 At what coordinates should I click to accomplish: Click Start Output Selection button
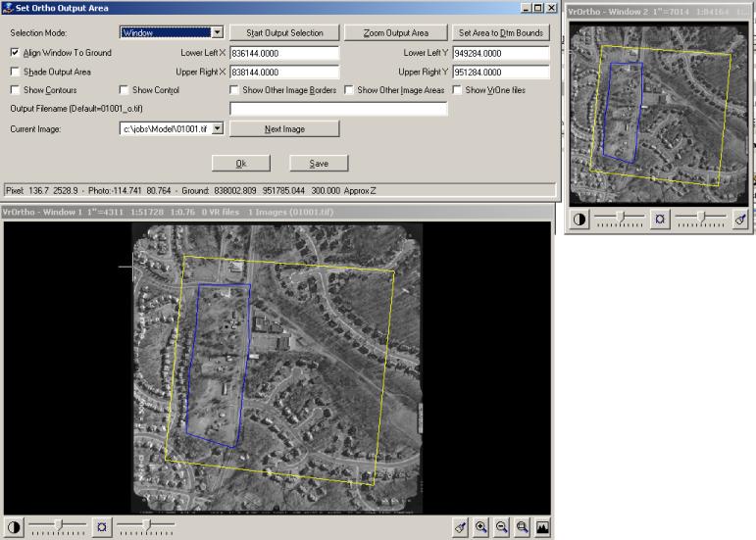[284, 32]
